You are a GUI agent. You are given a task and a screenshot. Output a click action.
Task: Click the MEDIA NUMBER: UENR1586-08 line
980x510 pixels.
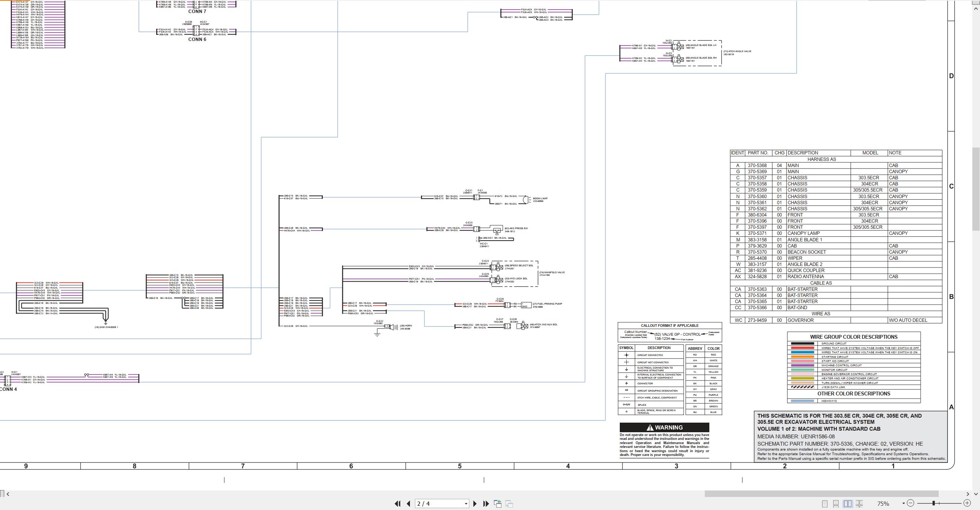click(796, 436)
